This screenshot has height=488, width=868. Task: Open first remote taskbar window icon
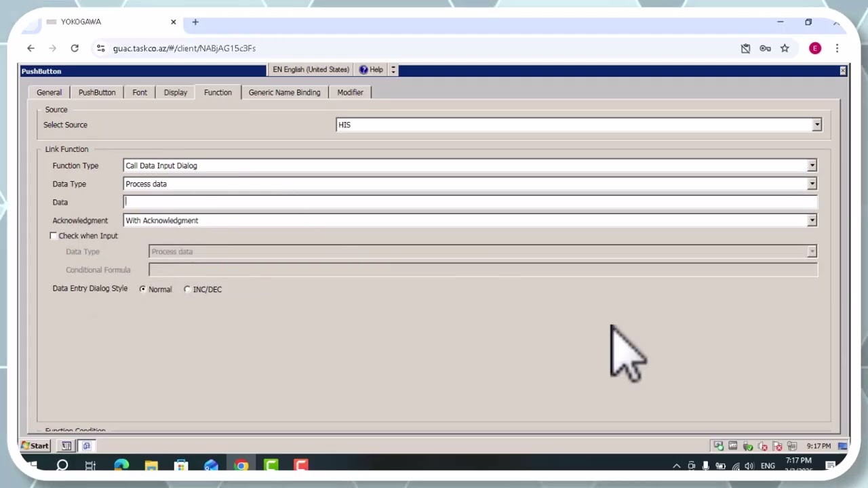pos(66,446)
